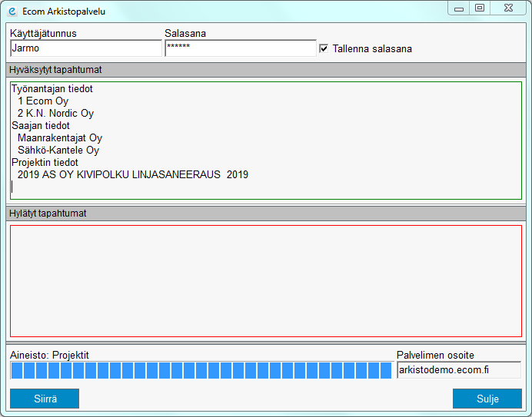Close the Ecom Arkistopalvelu window
The height and width of the screenshot is (417, 532).
(508, 8)
